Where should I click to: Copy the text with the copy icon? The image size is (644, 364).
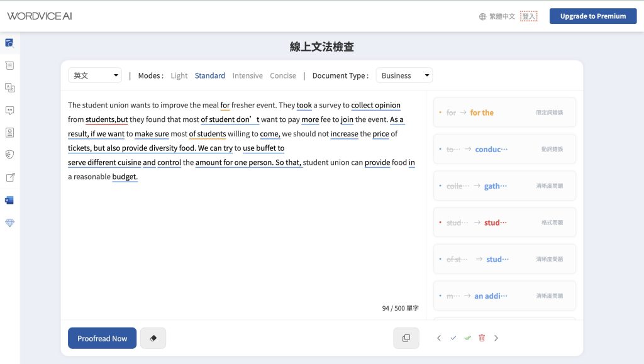[406, 338]
